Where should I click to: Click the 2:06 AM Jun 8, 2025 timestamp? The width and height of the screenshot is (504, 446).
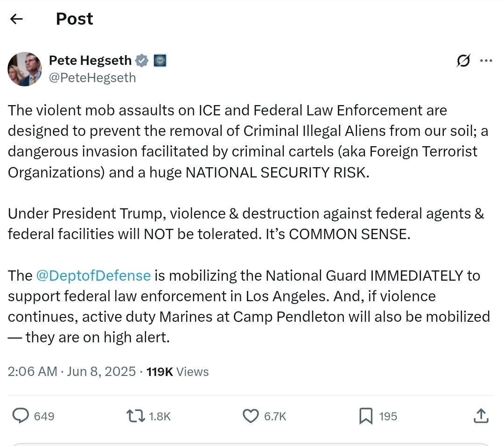click(72, 372)
